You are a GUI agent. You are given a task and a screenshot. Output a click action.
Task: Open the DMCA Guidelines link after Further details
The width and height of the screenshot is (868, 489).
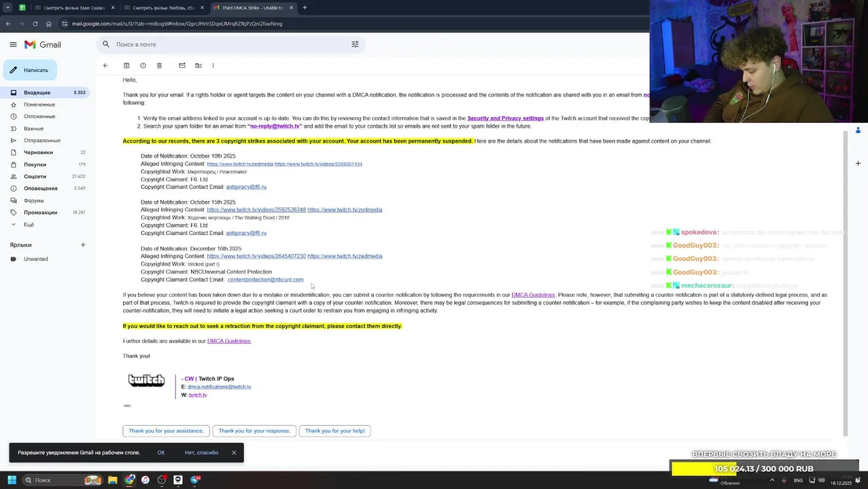[x=229, y=341]
